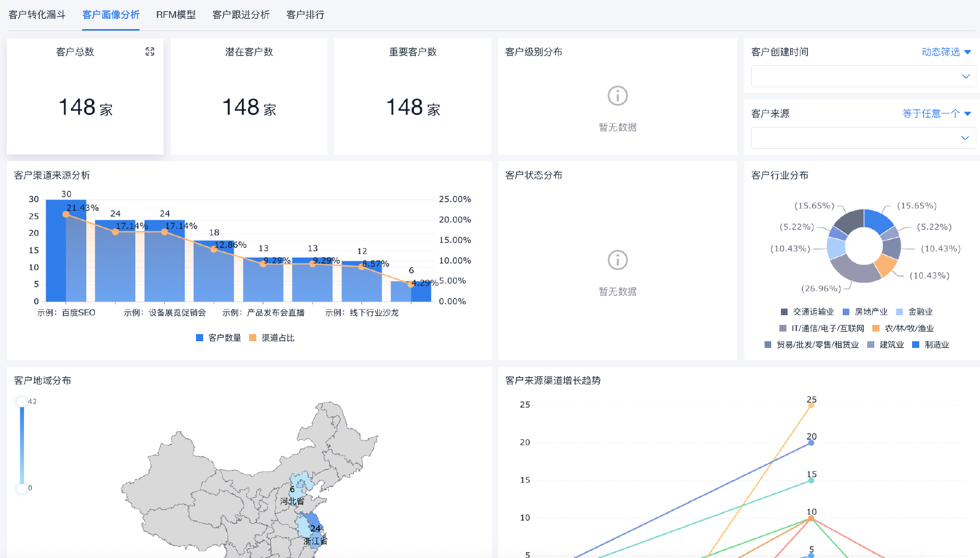Viewport: 980px width, 558px height.
Task: Click the map range slider top handle
Action: [x=21, y=402]
